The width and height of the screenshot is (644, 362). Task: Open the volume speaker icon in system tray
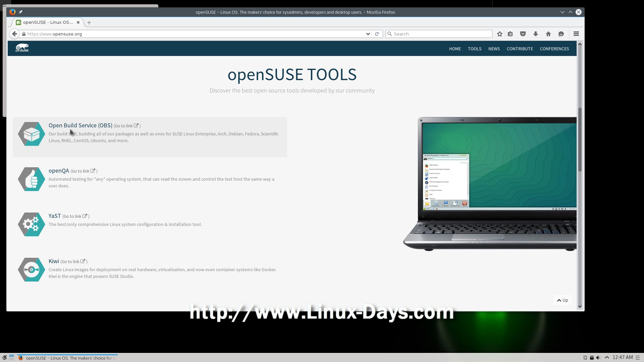click(598, 358)
